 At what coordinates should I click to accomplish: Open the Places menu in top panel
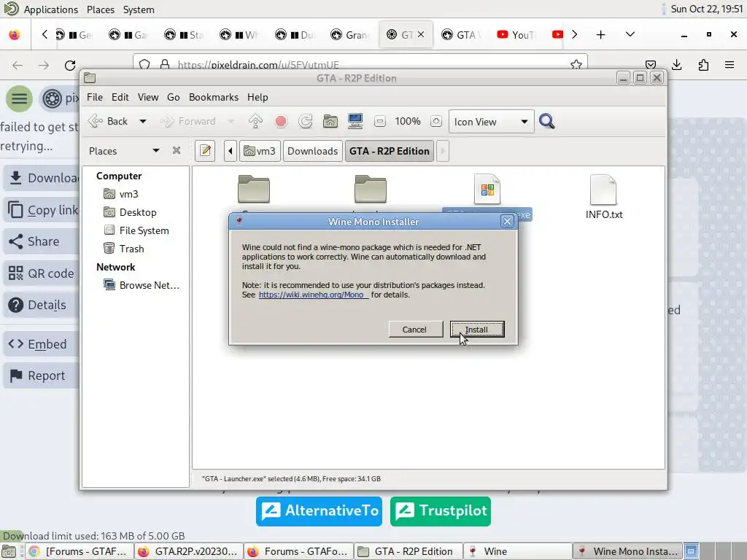click(101, 9)
